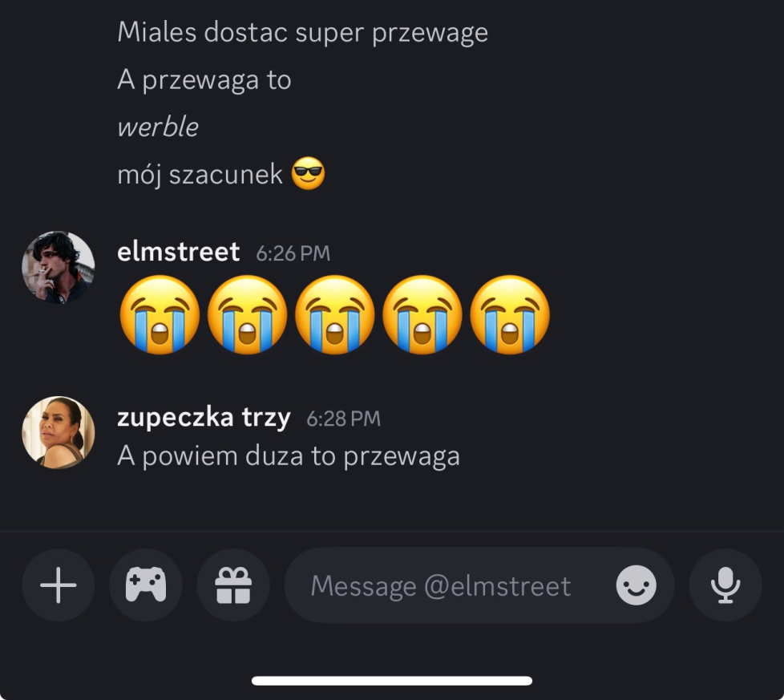
Task: Select the "A przewaga to" message
Action: 204,80
